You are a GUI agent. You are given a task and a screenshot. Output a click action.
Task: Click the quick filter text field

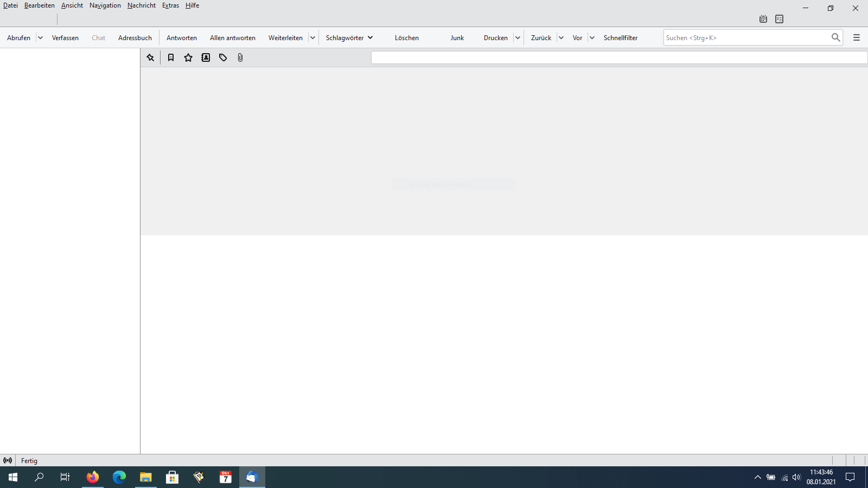(x=619, y=57)
